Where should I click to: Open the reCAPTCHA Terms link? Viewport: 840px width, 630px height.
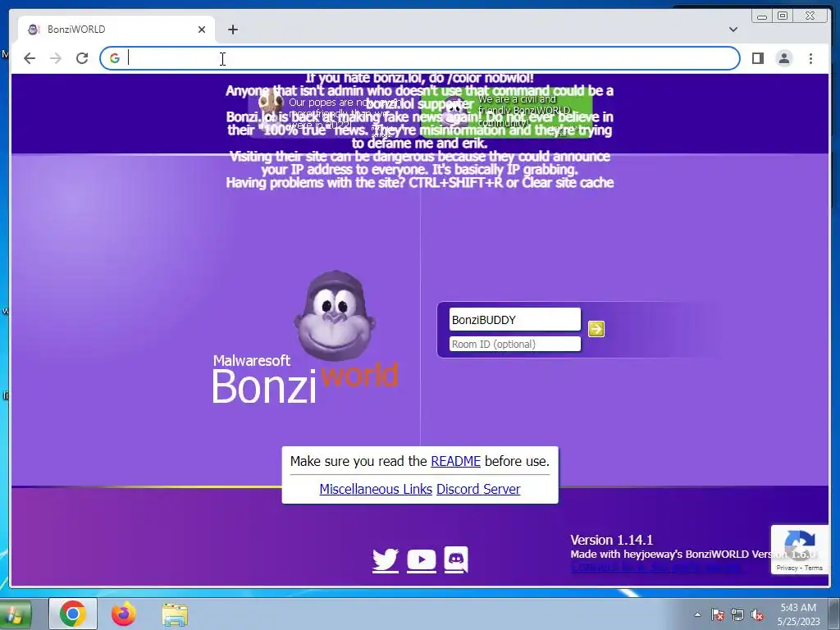pyautogui.click(x=813, y=568)
